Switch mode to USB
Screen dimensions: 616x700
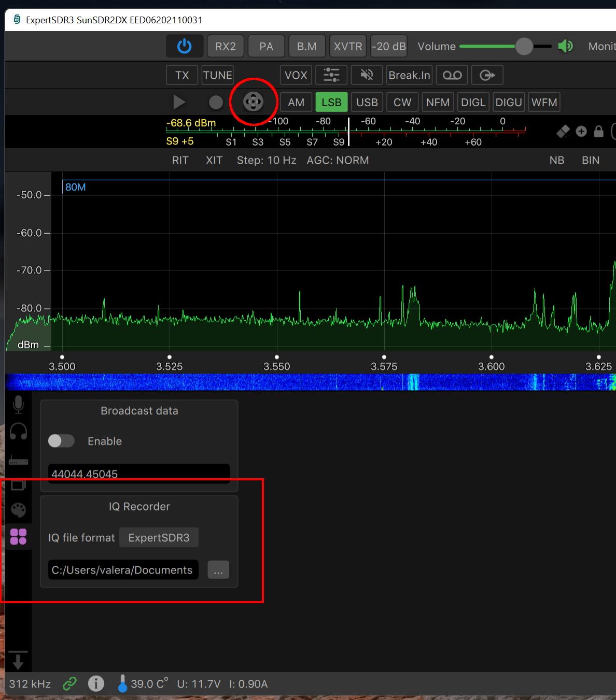pyautogui.click(x=367, y=102)
